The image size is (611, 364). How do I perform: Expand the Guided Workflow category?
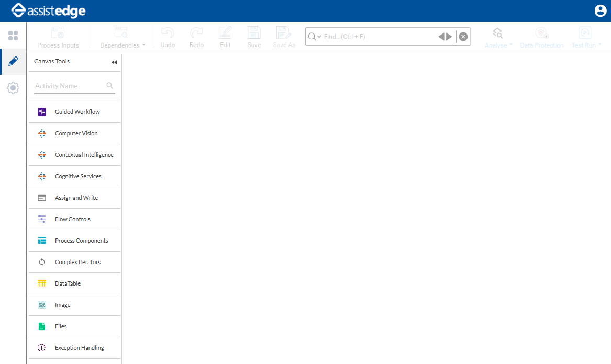point(74,112)
